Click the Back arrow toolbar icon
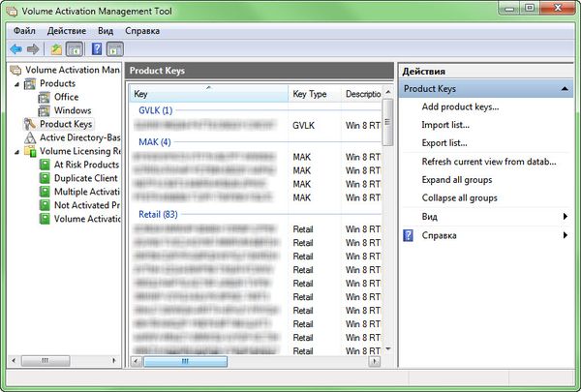581x392 pixels. pos(15,49)
